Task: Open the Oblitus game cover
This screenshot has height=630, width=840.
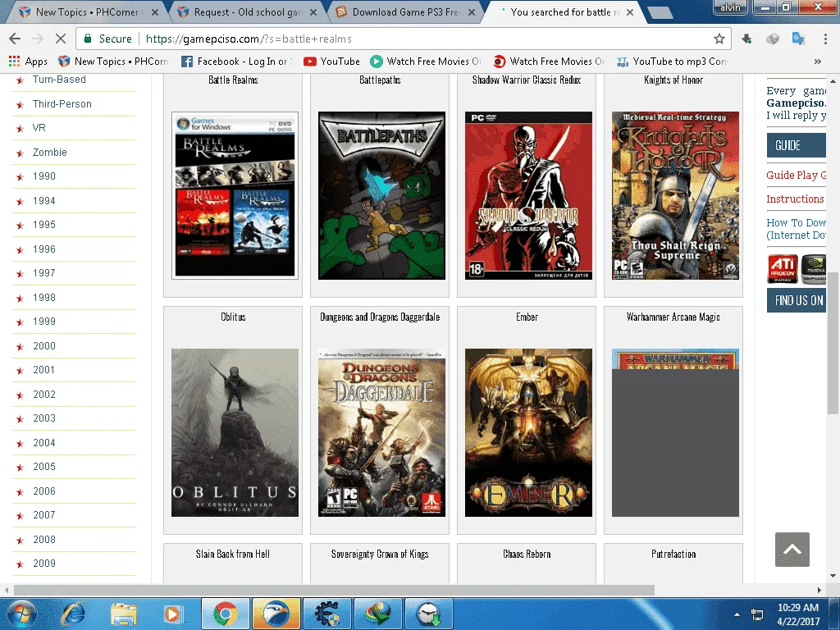Action: click(235, 433)
